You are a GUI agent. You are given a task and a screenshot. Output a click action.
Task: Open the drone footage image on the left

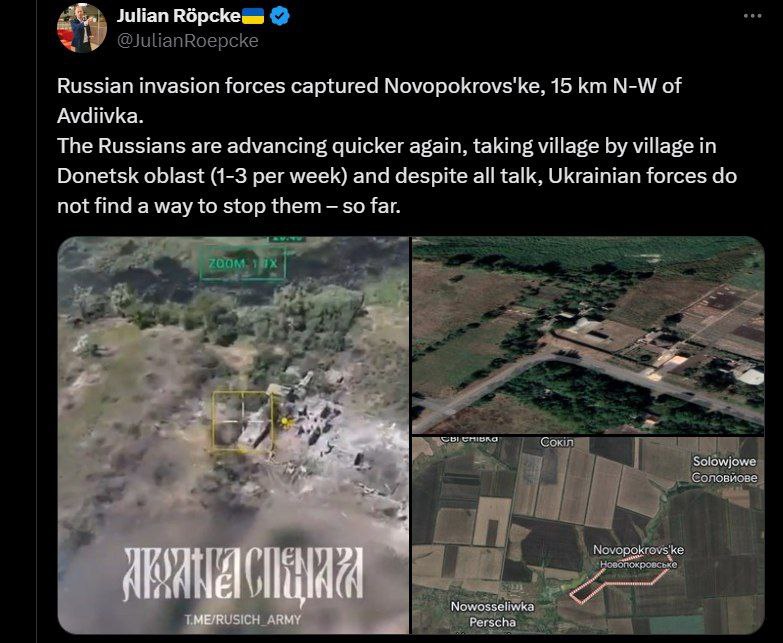click(x=233, y=435)
